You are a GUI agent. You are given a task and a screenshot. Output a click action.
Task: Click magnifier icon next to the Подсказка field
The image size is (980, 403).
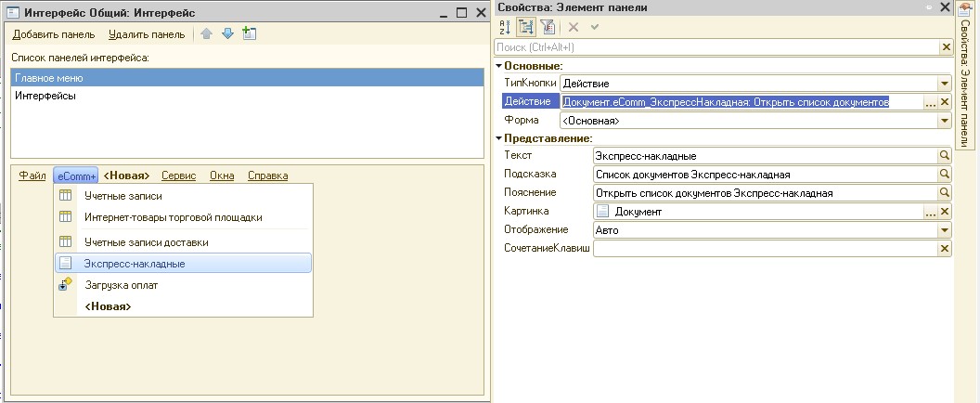946,175
